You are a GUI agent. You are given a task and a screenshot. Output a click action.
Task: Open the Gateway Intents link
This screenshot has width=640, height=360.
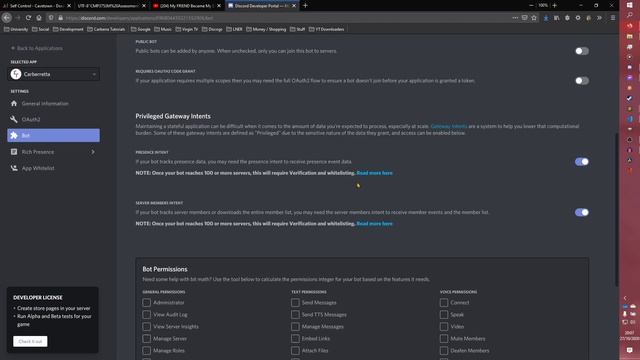pyautogui.click(x=449, y=126)
